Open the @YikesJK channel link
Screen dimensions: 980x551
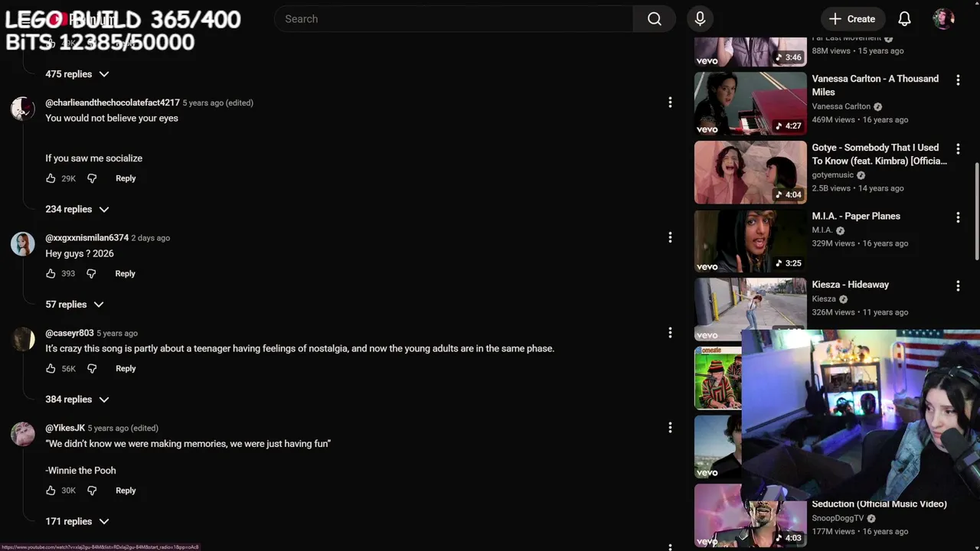65,428
